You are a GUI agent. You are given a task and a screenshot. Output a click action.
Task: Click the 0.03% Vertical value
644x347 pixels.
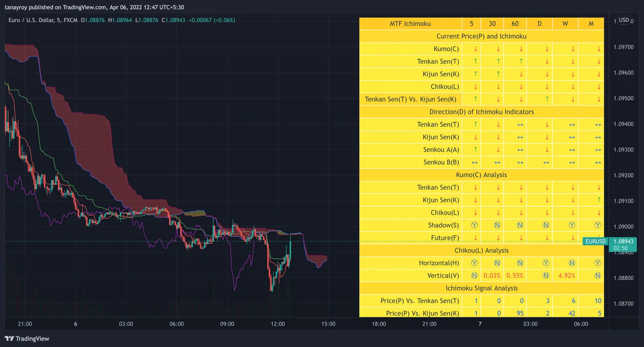(492, 276)
